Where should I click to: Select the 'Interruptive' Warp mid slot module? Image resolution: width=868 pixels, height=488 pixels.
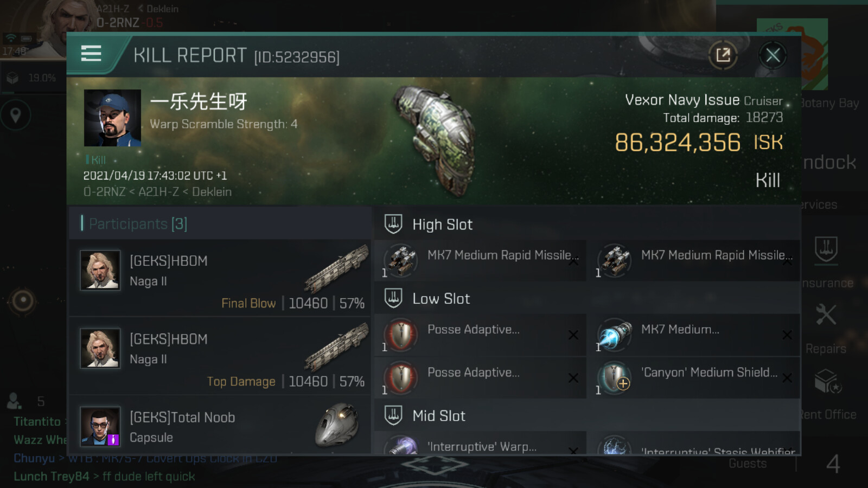click(x=480, y=445)
